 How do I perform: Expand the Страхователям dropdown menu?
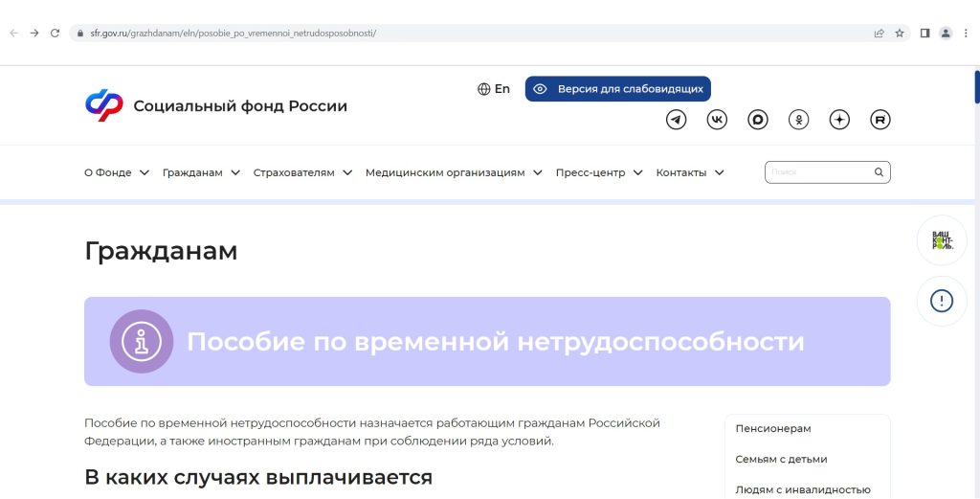click(302, 172)
